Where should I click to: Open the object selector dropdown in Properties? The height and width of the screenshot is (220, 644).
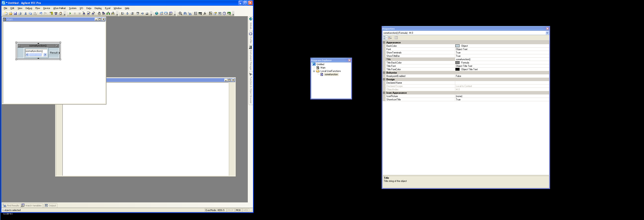pyautogui.click(x=547, y=33)
